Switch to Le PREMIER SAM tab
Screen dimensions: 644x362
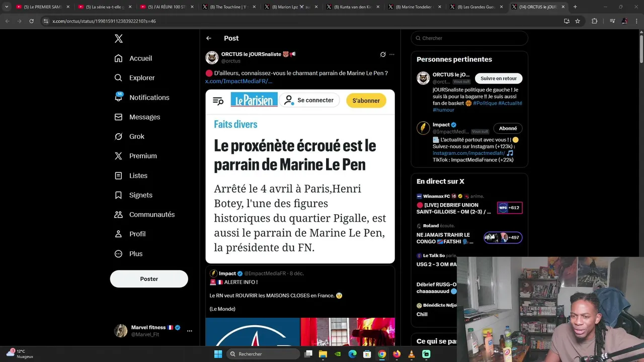43,7
